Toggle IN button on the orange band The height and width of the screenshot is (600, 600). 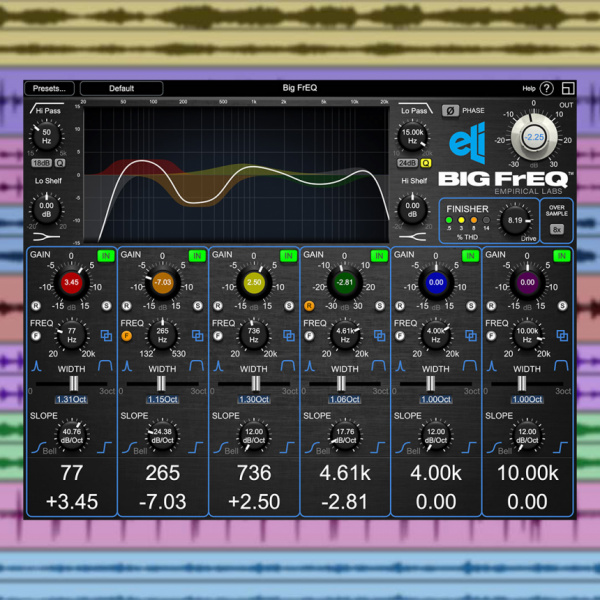[x=197, y=256]
